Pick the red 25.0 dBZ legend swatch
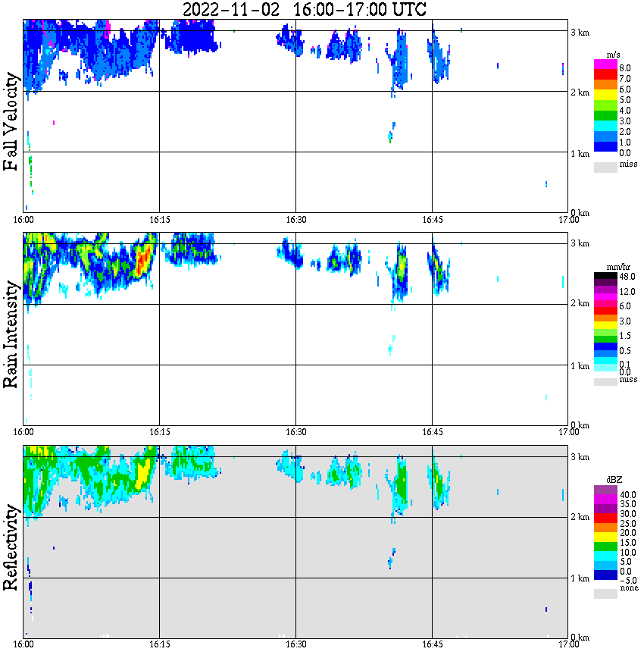644x658 pixels. click(x=605, y=519)
